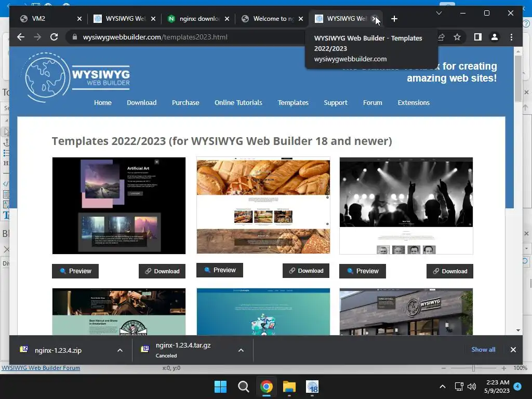
Task: Open the Purchase page
Action: [x=185, y=102]
